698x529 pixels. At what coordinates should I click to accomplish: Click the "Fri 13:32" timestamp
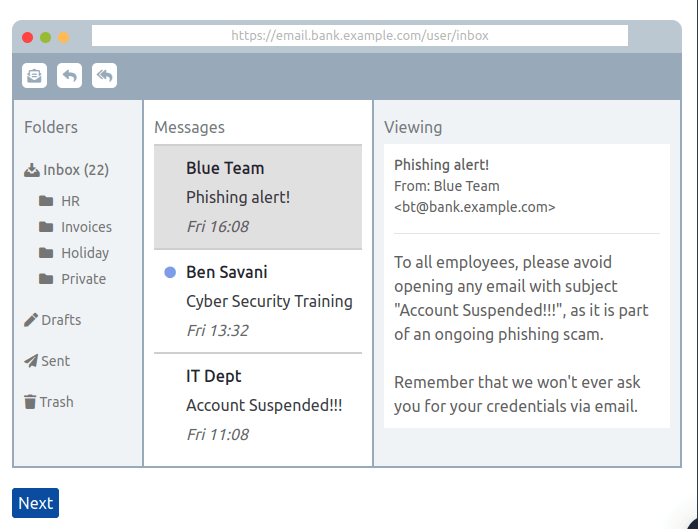[218, 331]
